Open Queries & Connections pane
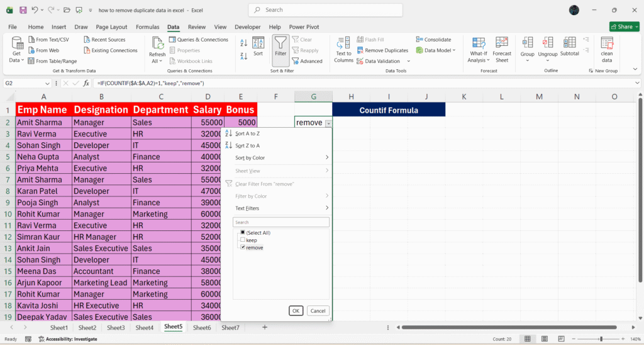 198,40
